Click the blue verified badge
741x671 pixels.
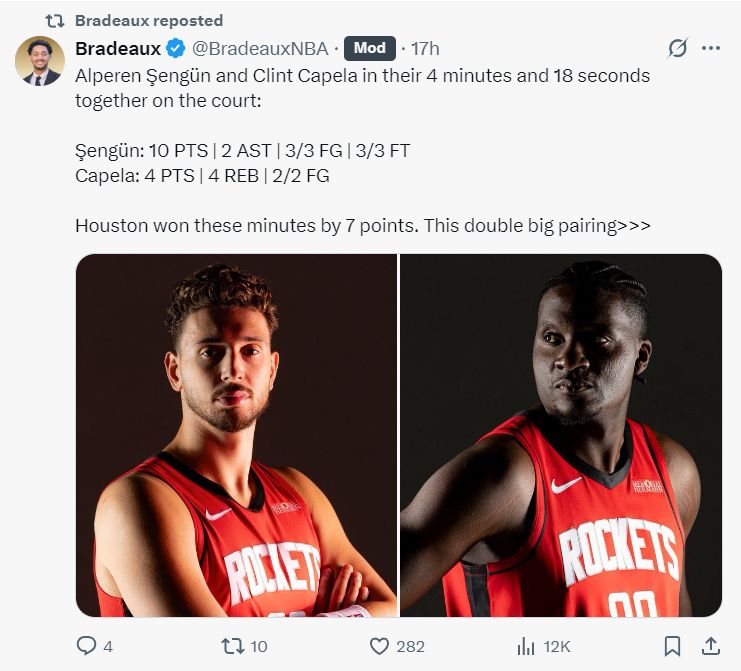coord(176,48)
